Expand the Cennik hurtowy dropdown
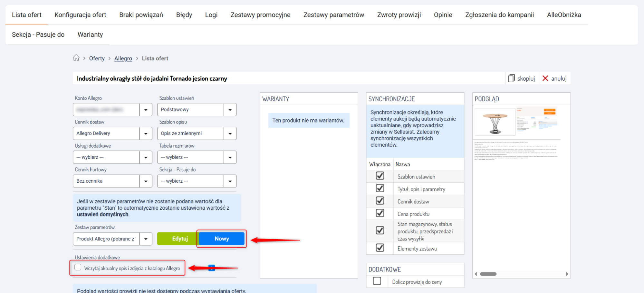The height and width of the screenshot is (293, 644). tap(146, 181)
